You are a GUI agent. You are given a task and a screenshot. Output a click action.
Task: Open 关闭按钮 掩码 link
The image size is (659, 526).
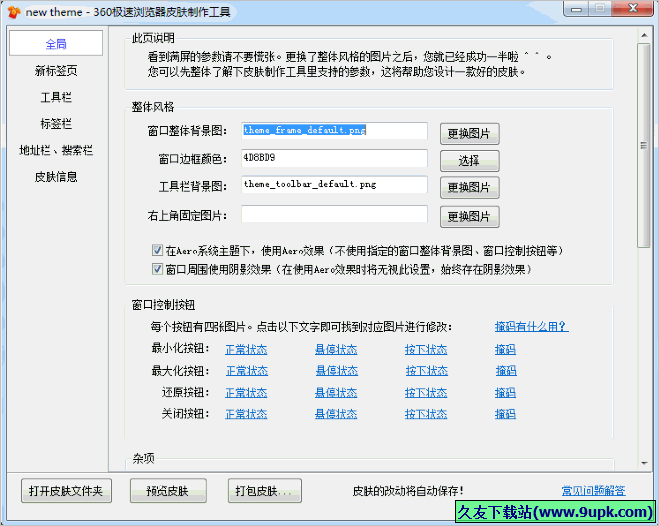[x=505, y=414]
